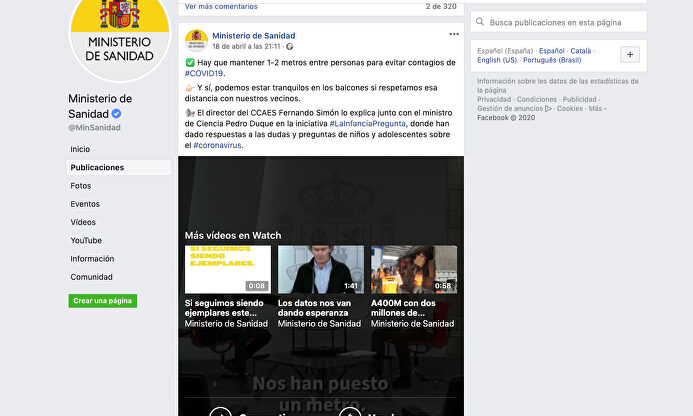Click the search publications input field
This screenshot has width=693, height=416.
[559, 22]
